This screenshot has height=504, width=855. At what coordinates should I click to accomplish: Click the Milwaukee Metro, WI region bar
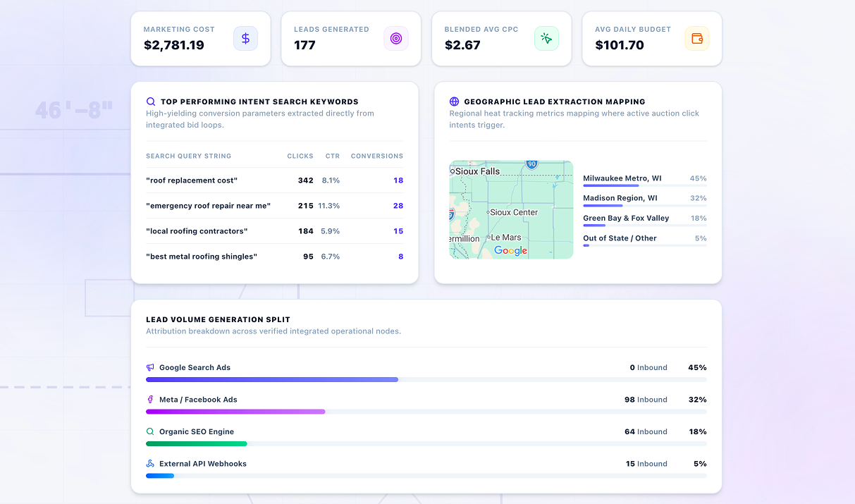coord(644,186)
